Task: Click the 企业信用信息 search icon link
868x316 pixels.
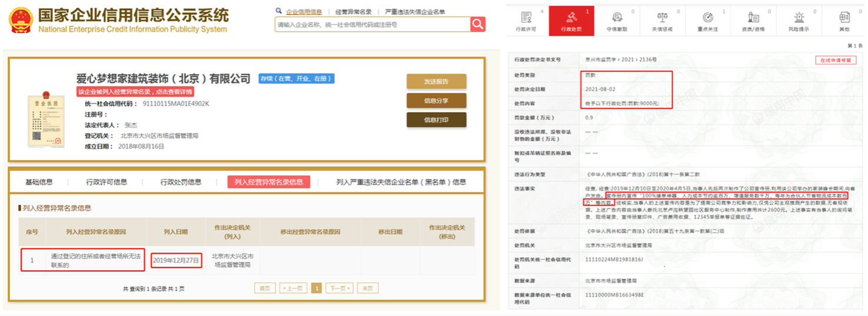Action: coord(279,11)
